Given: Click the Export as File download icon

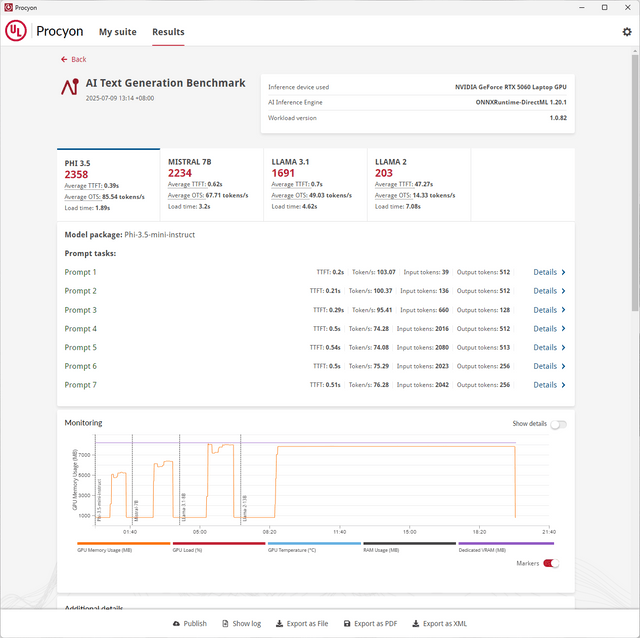Looking at the screenshot, I should click(279, 623).
